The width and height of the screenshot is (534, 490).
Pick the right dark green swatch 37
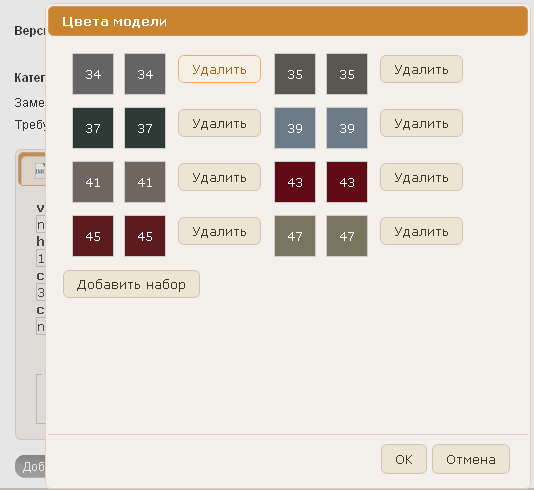pos(145,128)
